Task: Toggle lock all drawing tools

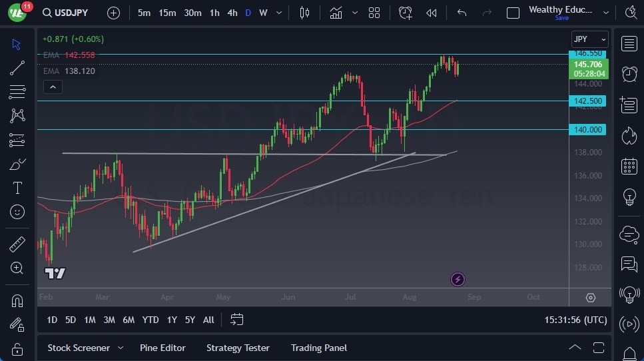Action: [x=17, y=348]
